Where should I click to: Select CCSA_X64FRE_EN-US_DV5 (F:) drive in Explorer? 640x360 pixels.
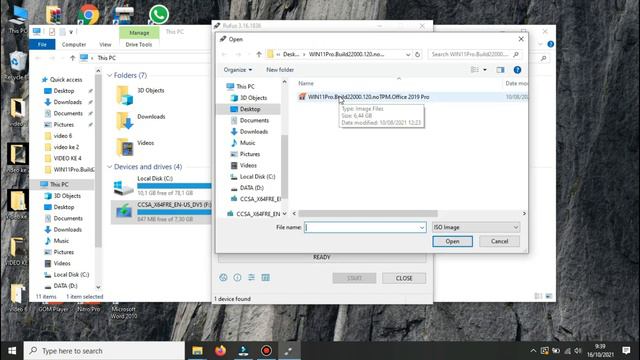tap(161, 211)
